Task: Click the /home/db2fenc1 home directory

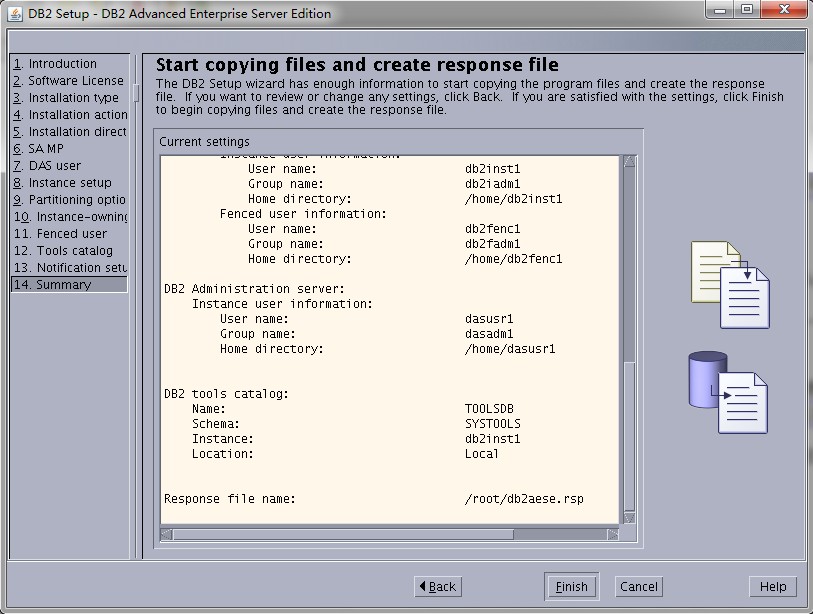Action: click(513, 259)
